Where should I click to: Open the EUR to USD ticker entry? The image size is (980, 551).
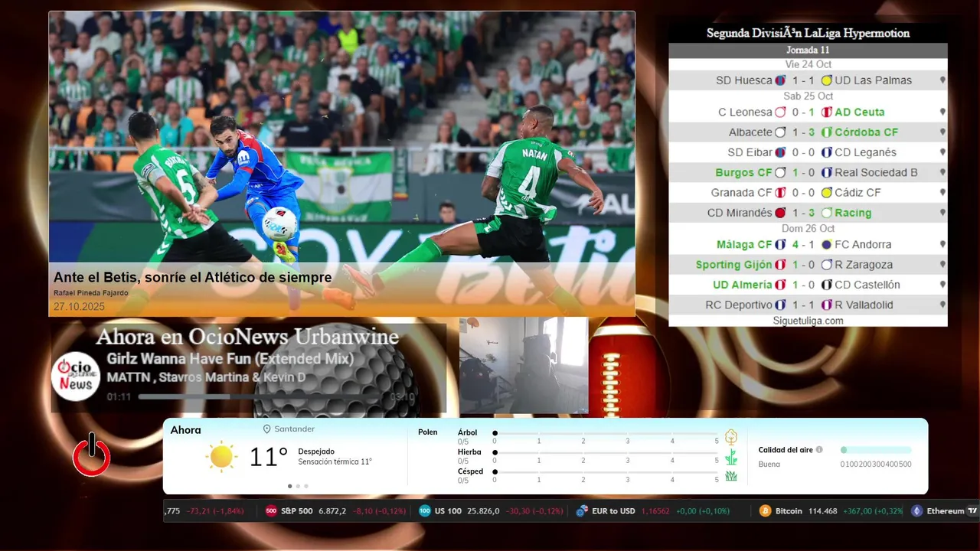tap(653, 511)
